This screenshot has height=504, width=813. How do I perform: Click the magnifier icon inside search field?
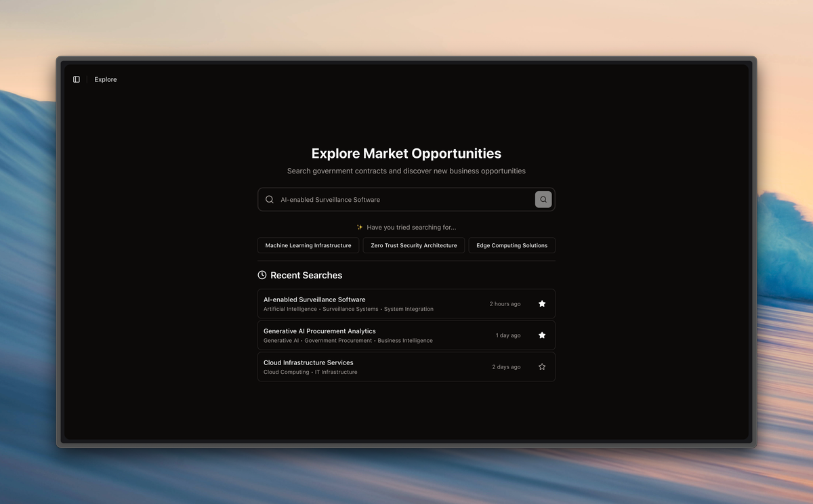coord(270,200)
